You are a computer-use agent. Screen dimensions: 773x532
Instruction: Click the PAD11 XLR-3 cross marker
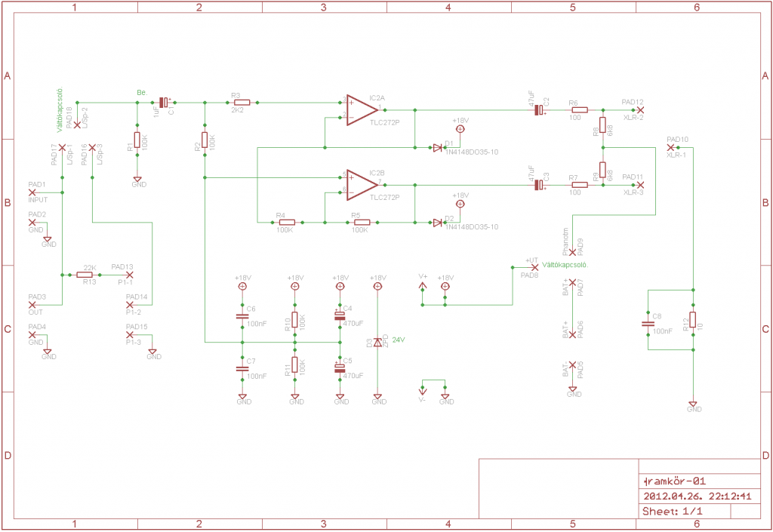coord(640,185)
